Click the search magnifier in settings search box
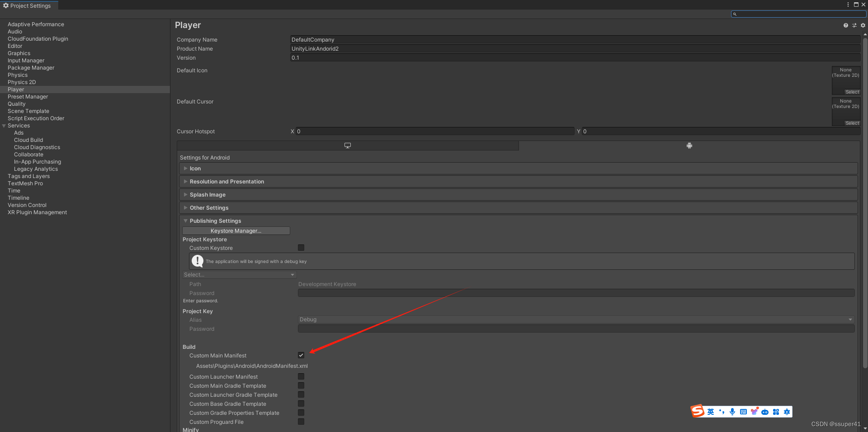868x432 pixels. click(x=735, y=14)
